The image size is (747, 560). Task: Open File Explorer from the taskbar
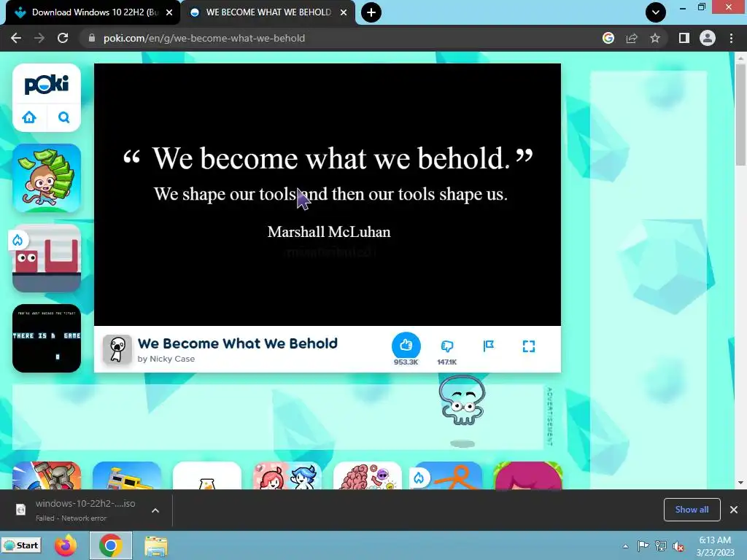click(x=156, y=545)
